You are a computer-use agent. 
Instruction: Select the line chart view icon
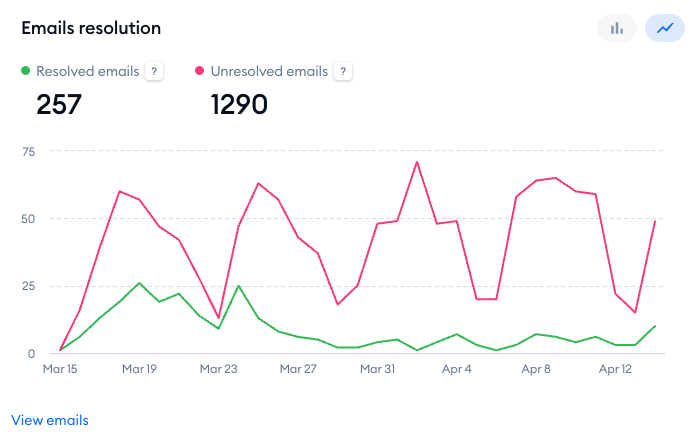coord(664,28)
